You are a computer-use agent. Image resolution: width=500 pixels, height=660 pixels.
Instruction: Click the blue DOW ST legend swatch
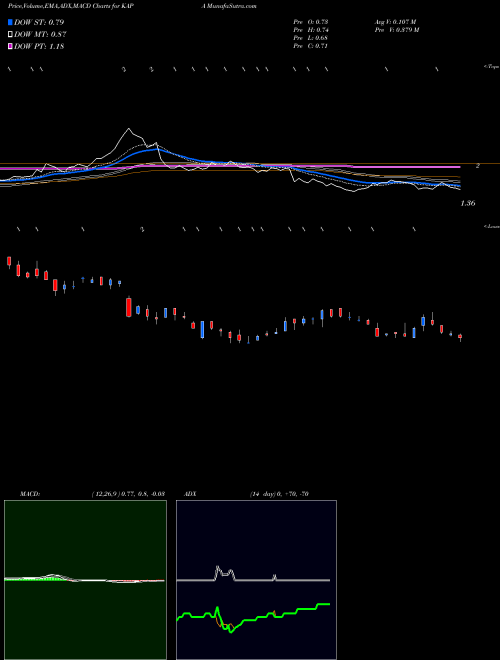10,22
